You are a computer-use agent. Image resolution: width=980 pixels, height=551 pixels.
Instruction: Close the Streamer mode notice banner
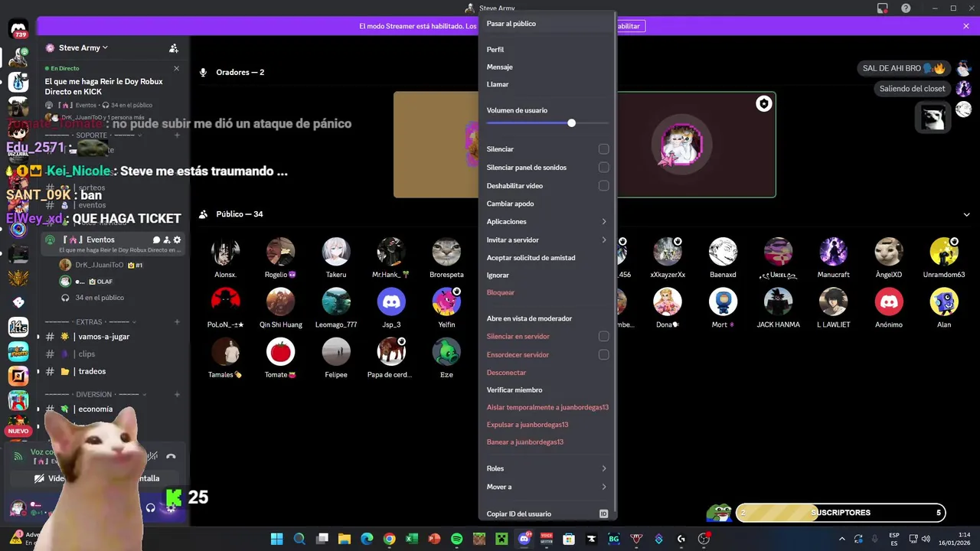966,26
